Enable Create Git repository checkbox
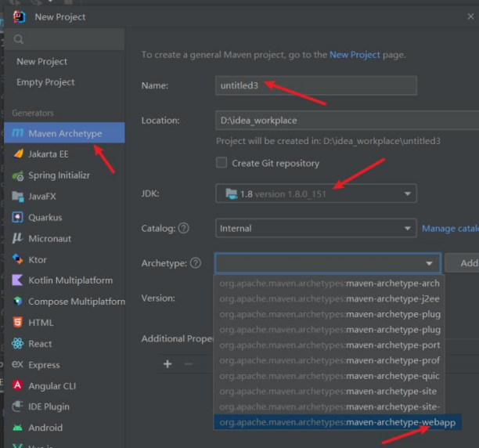479x448 pixels. coord(221,163)
